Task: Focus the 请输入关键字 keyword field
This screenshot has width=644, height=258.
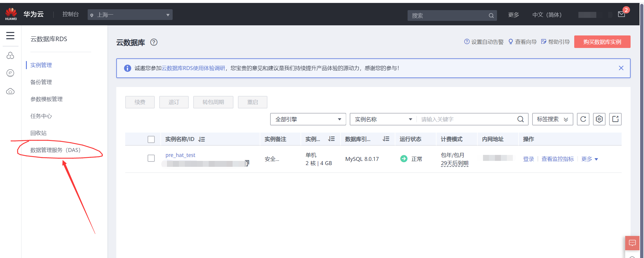Action: pos(467,119)
